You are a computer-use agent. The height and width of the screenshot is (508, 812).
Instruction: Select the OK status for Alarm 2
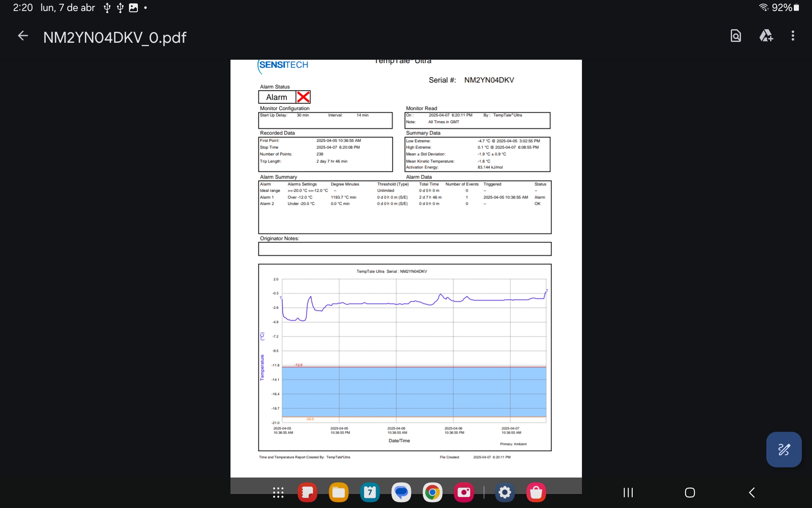(537, 204)
